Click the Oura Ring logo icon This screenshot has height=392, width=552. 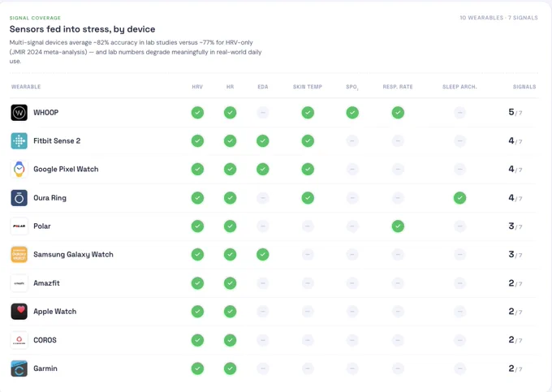tap(19, 198)
